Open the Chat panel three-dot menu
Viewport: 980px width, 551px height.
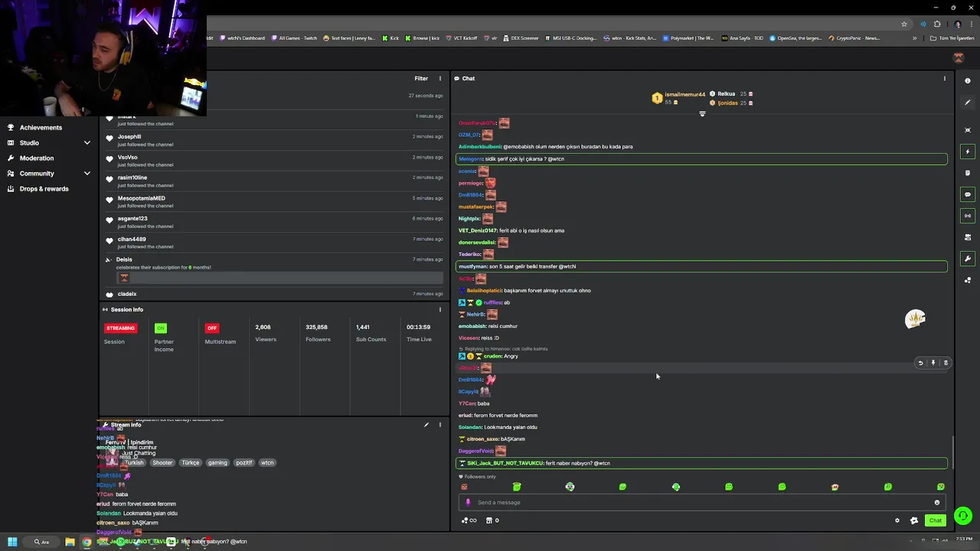pyautogui.click(x=944, y=78)
